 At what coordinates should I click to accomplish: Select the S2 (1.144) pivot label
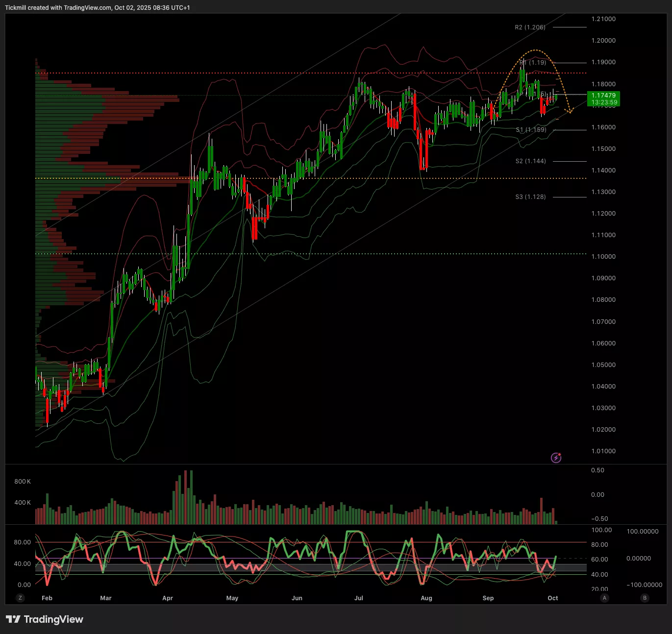530,161
